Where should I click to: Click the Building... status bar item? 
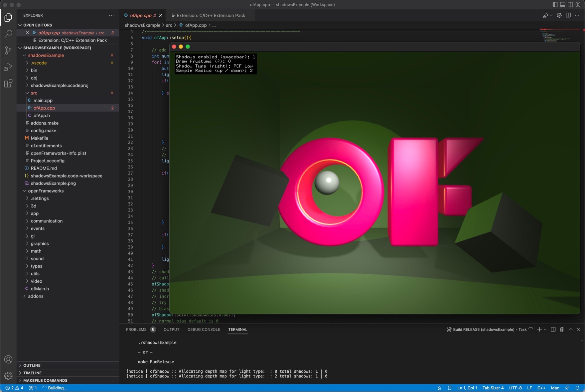pyautogui.click(x=55, y=388)
